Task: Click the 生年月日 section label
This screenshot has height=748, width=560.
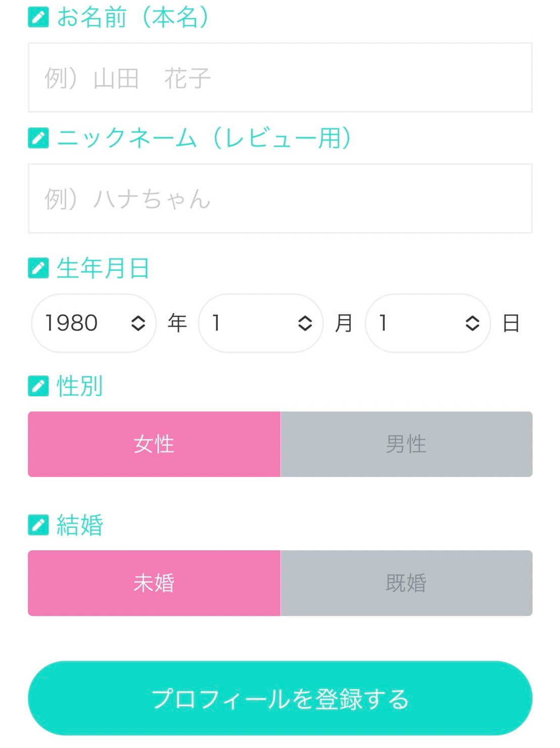Action: [x=103, y=268]
